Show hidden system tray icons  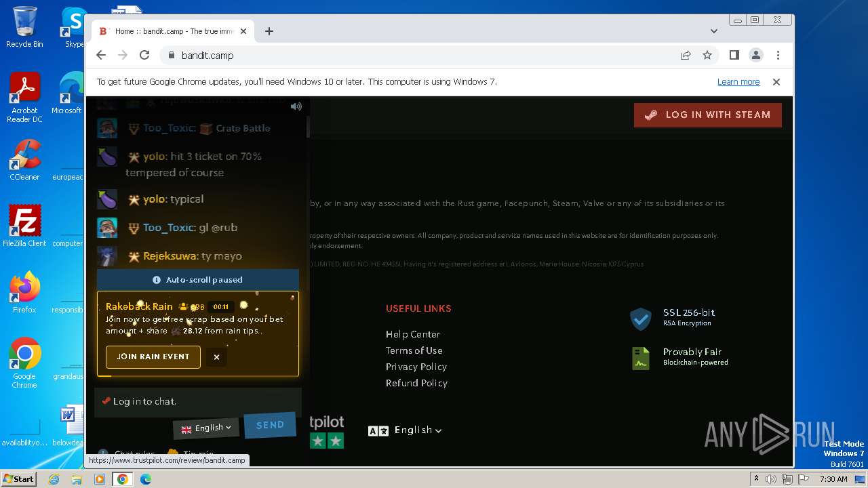(x=756, y=479)
